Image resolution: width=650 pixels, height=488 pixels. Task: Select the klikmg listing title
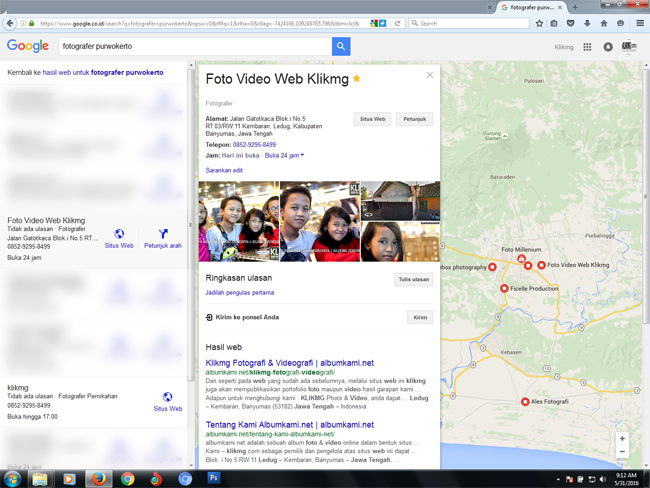(x=18, y=388)
